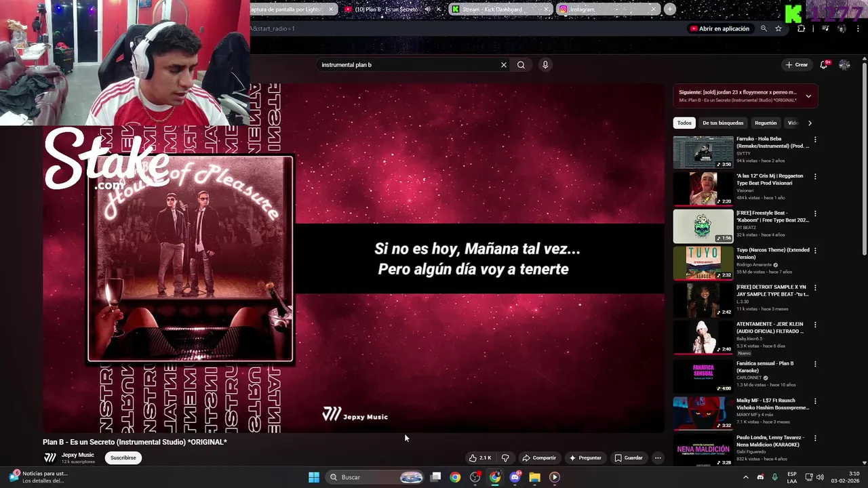868x488 pixels.
Task: Click the ESP LAA language indicator
Action: pyautogui.click(x=792, y=477)
